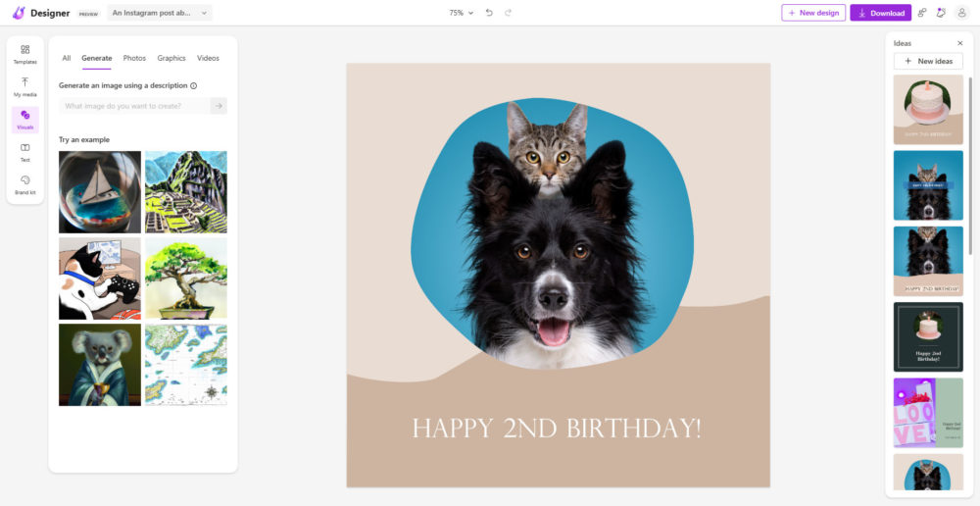This screenshot has width=980, height=506.
Task: Select the HAPPY 2ND BIRTHDAY! text on canvas
Action: click(x=557, y=430)
